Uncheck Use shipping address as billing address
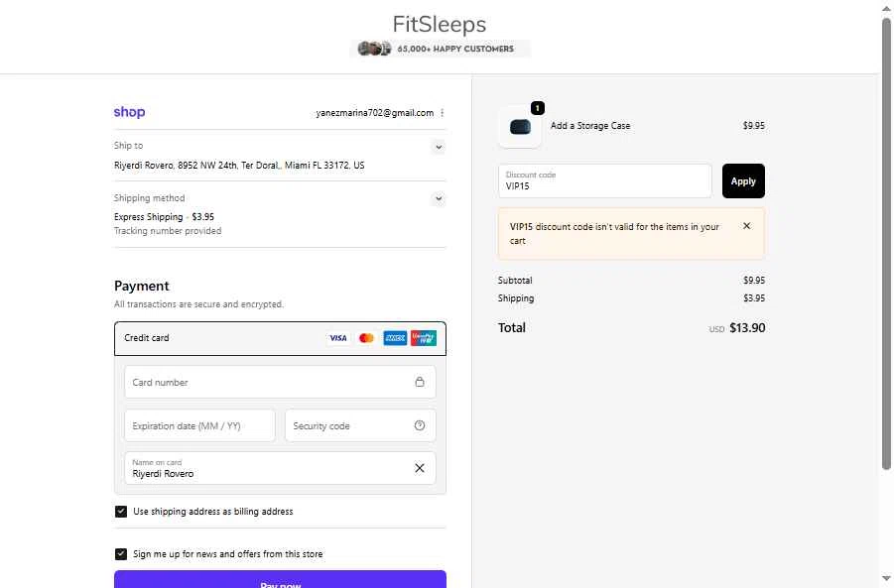This screenshot has width=894, height=588. 121,511
